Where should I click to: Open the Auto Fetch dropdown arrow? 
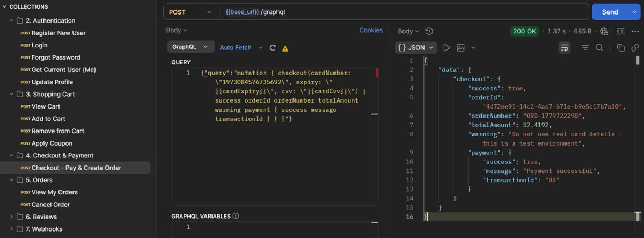tap(261, 47)
